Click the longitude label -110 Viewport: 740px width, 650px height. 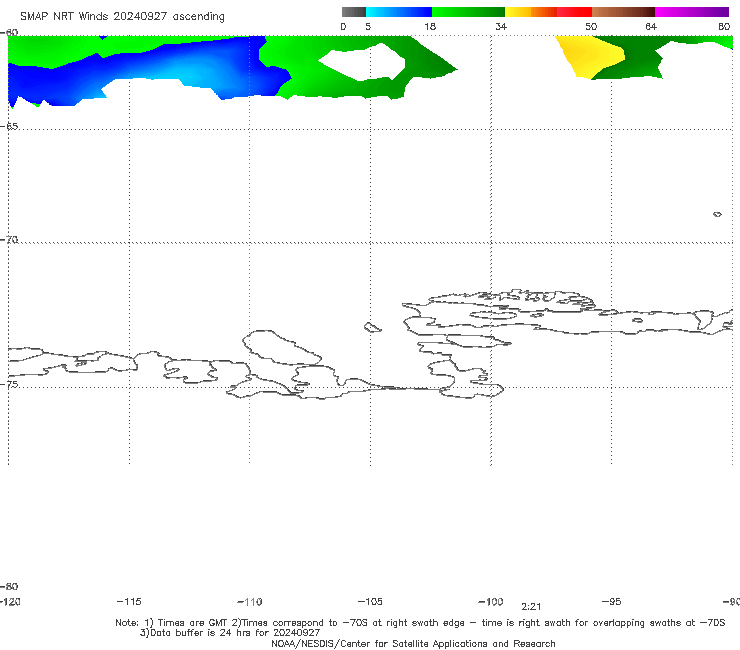[250, 602]
